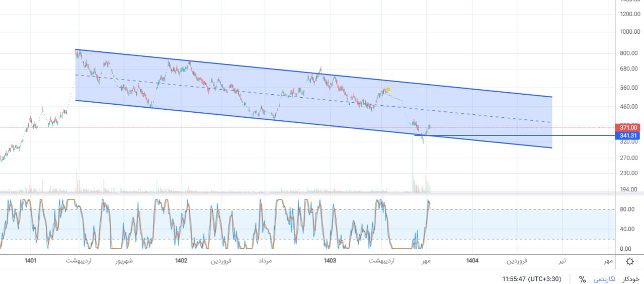Click the 1404 year label on time axis
This screenshot has height=284, width=644.
pos(472,261)
